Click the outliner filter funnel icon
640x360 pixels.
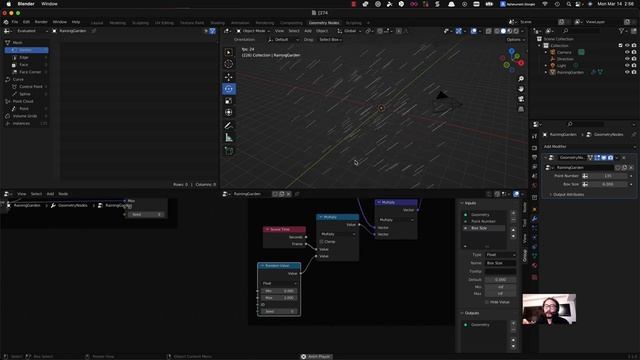click(x=621, y=31)
